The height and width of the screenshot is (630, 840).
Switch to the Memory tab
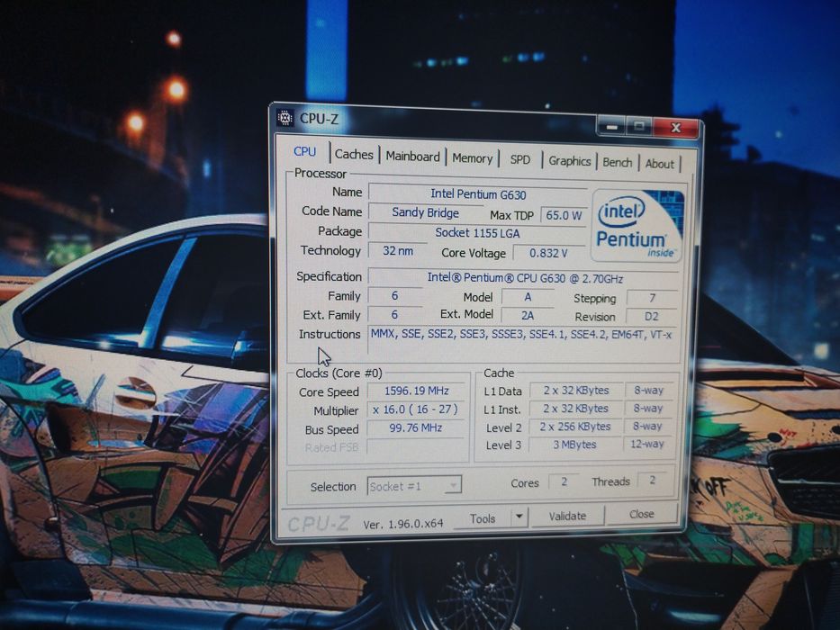tap(472, 158)
